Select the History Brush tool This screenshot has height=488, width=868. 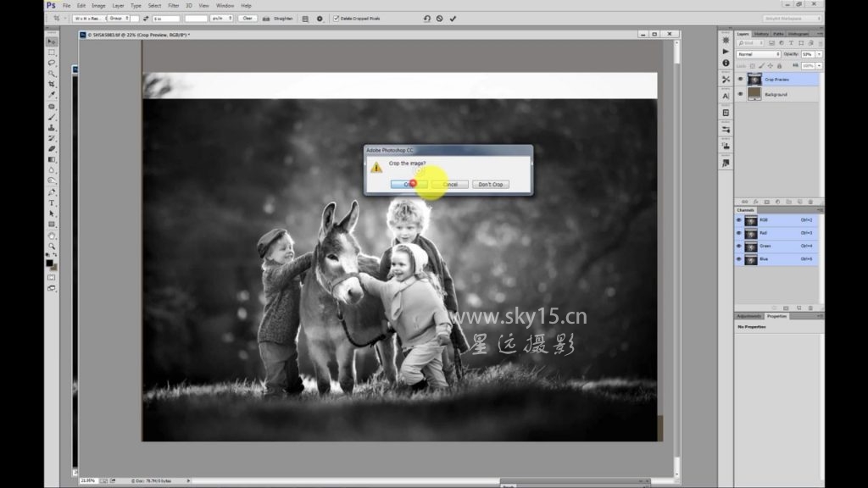pos(52,138)
